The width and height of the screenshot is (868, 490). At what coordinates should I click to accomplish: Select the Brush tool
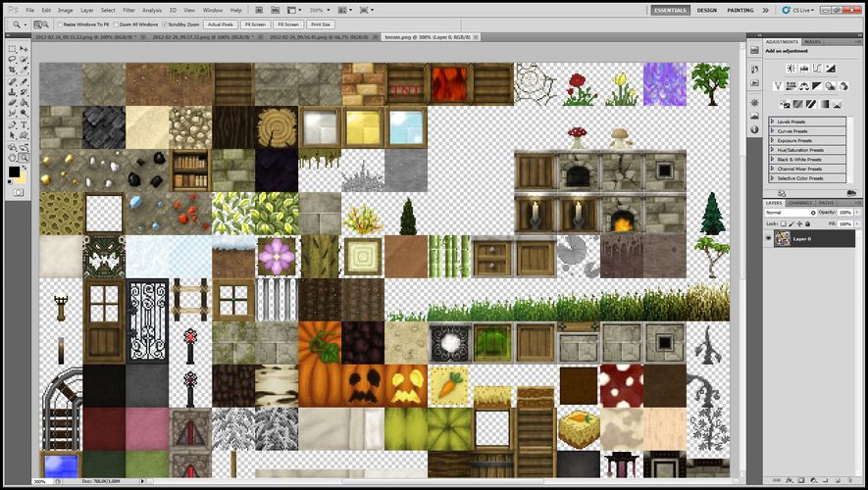click(x=24, y=81)
